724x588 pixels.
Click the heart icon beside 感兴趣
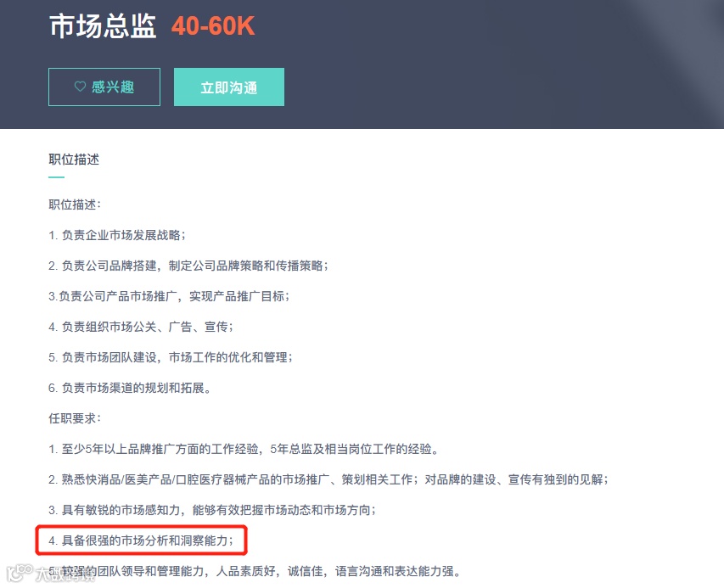[x=80, y=86]
